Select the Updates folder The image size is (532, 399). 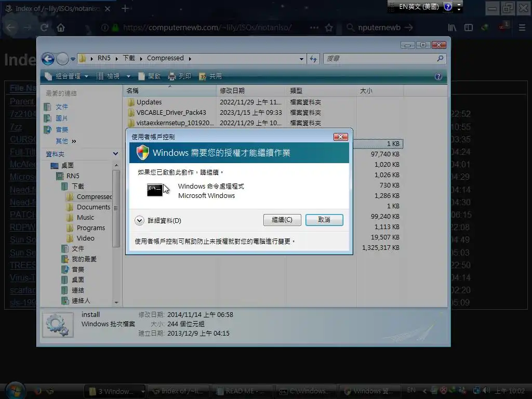pyautogui.click(x=144, y=102)
